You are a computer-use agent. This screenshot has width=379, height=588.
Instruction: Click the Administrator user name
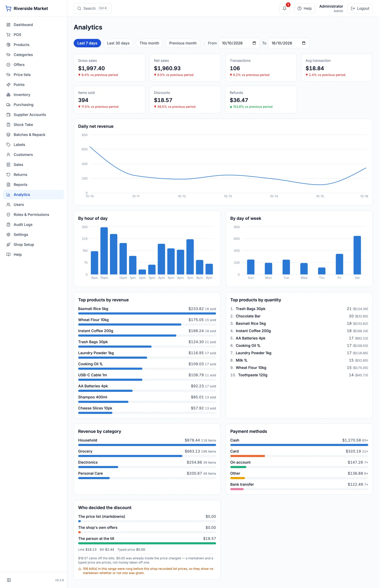click(x=331, y=6)
